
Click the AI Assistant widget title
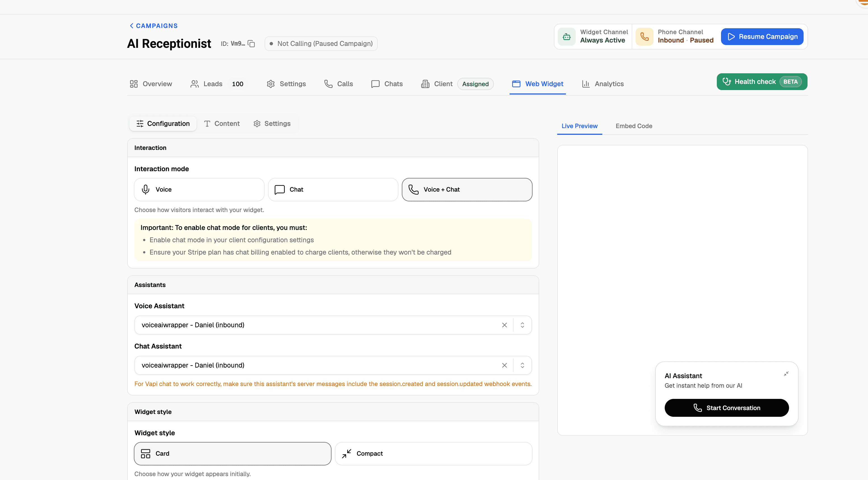click(683, 376)
